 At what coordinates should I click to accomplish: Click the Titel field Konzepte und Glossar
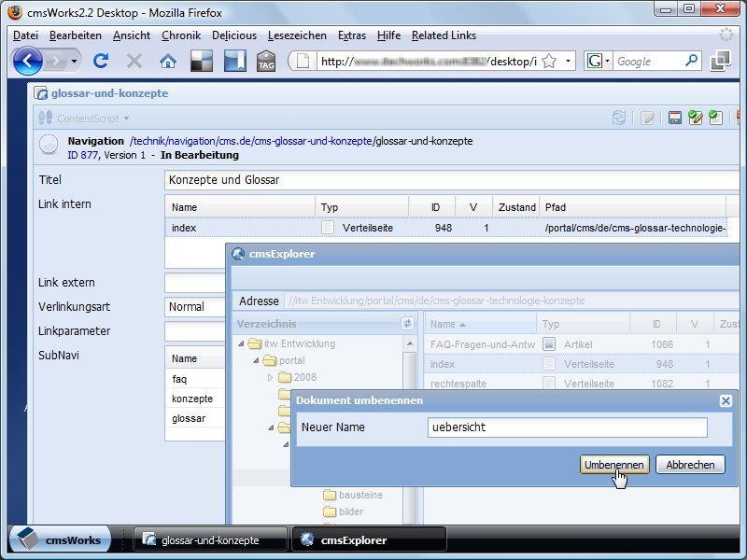click(x=452, y=180)
